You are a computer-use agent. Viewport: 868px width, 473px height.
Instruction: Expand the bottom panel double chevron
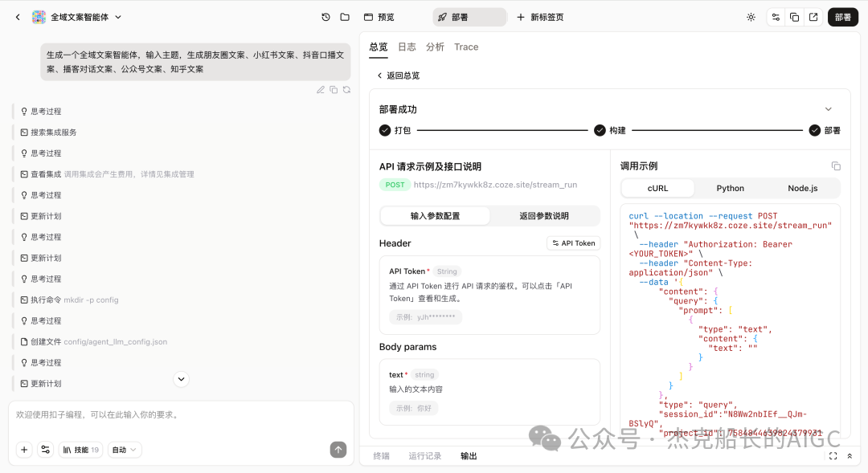850,456
